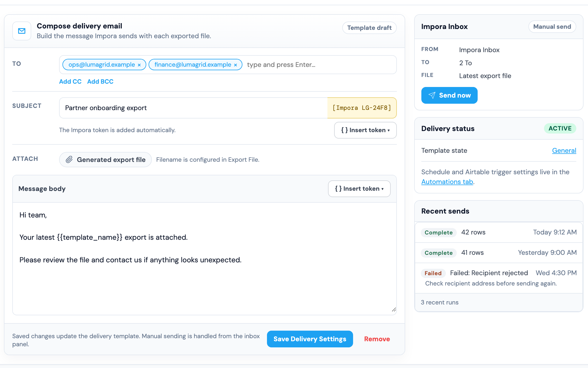The image size is (588, 368).
Task: Click into the subject field text
Action: click(193, 108)
